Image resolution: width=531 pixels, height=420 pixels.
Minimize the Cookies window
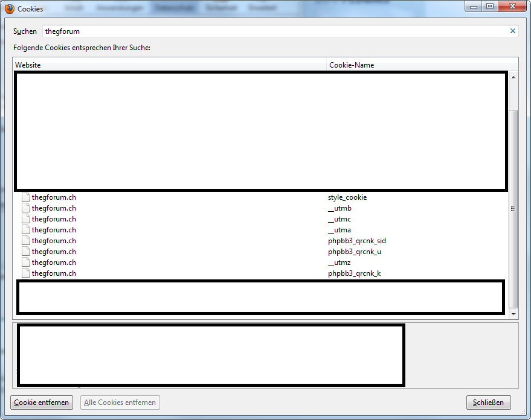coord(474,7)
